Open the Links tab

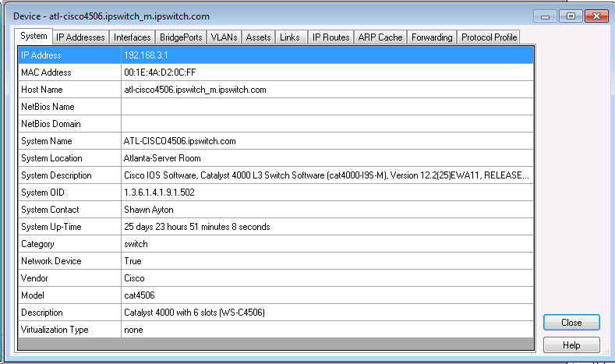click(290, 37)
